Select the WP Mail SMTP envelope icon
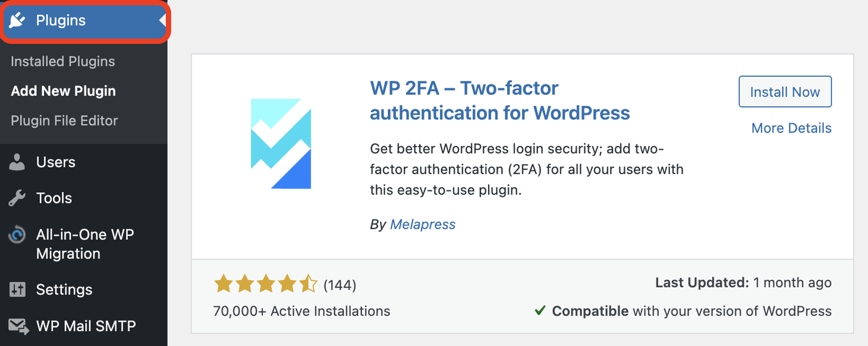Screen dimensions: 868x346 click(x=18, y=325)
